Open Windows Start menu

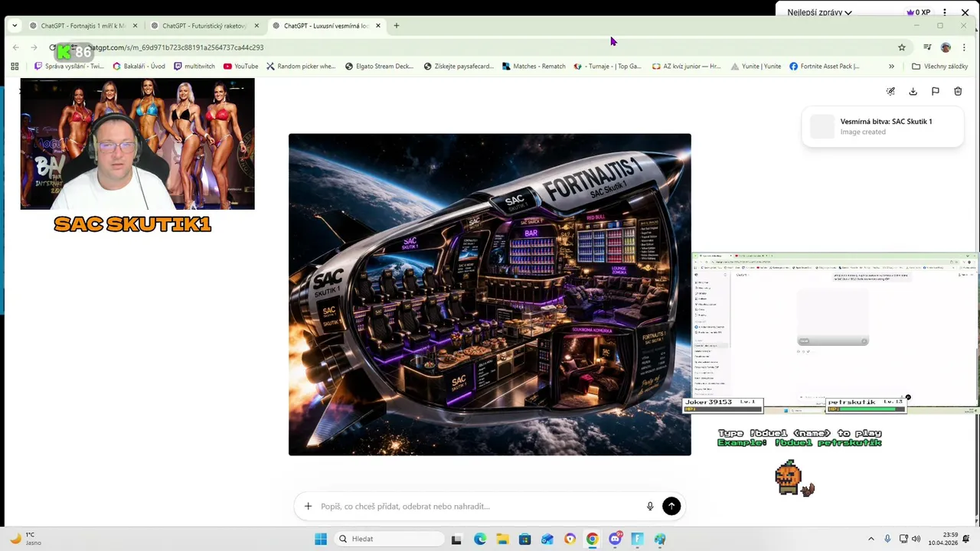coord(321,539)
